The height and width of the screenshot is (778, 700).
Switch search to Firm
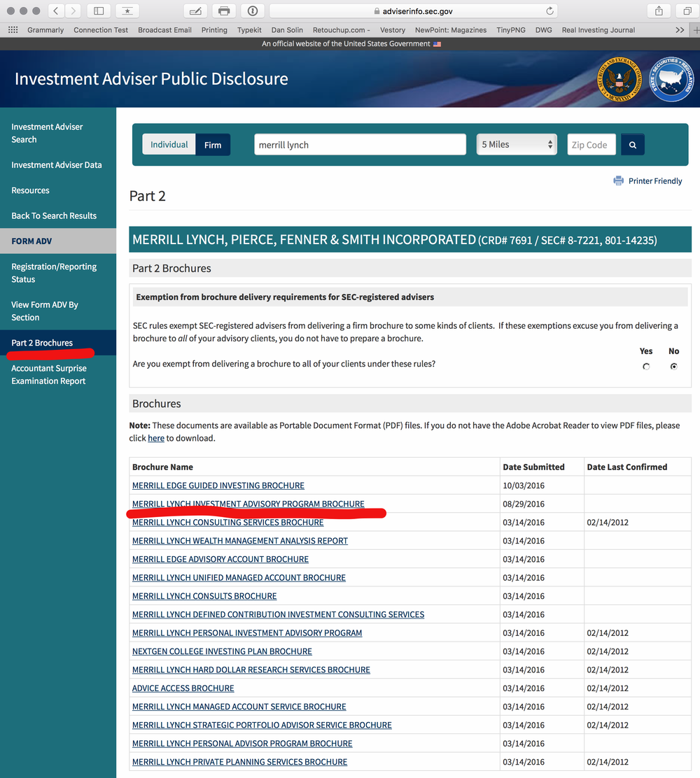click(213, 145)
